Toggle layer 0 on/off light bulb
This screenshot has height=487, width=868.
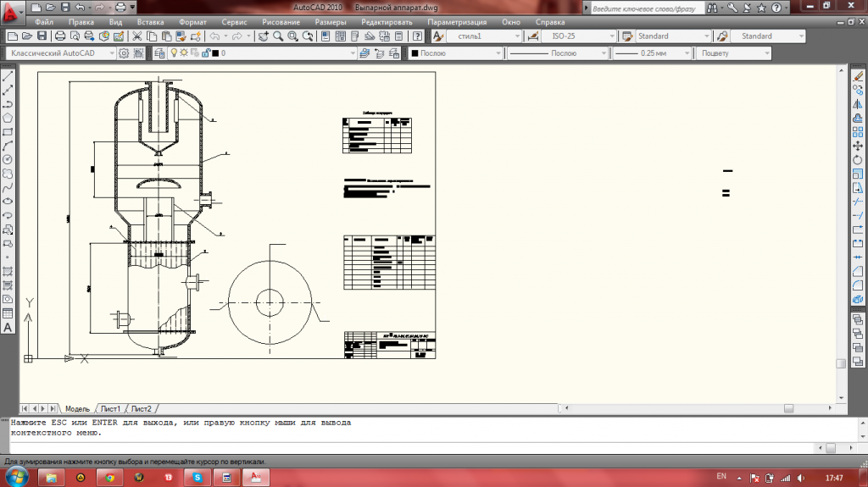click(174, 53)
